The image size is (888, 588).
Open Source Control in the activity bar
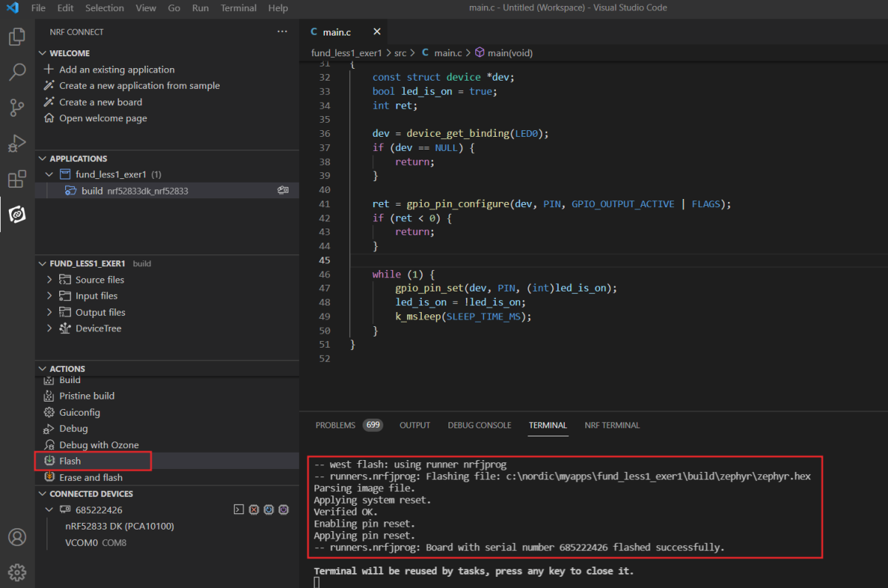(x=16, y=107)
